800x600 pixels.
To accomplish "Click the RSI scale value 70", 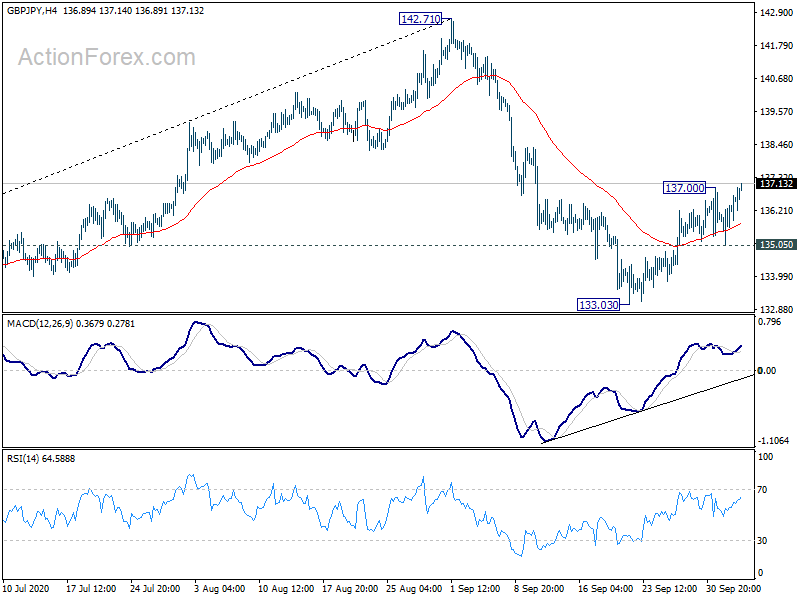I will (762, 490).
